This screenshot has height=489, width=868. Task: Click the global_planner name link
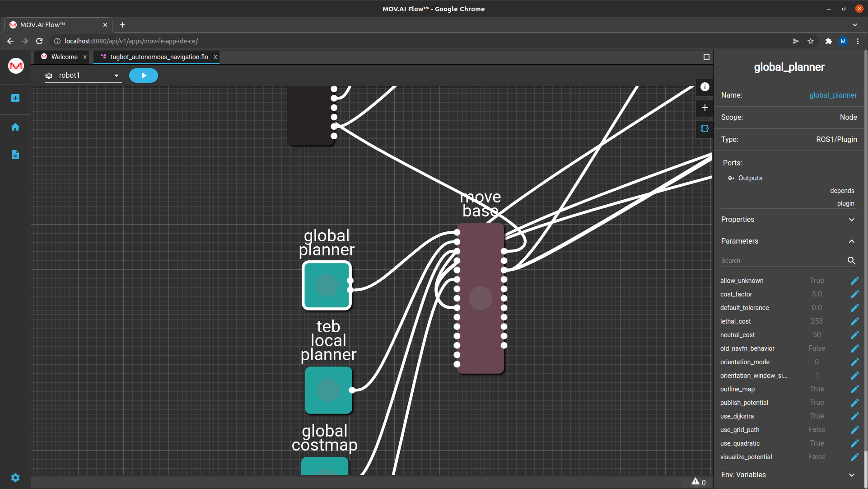833,95
